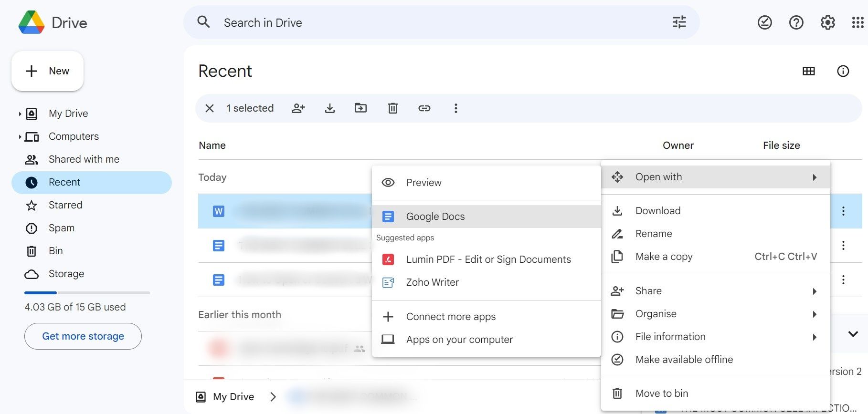
Task: Click the storage usage progress bar
Action: (87, 293)
